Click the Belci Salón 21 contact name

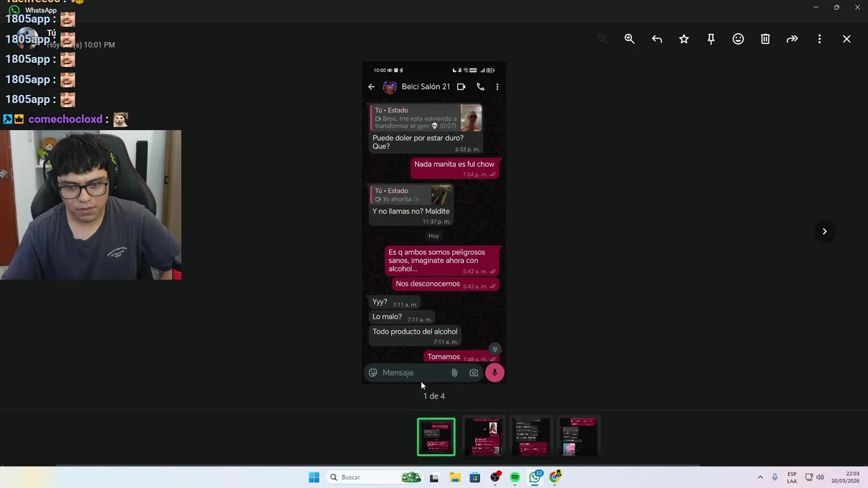tap(426, 87)
